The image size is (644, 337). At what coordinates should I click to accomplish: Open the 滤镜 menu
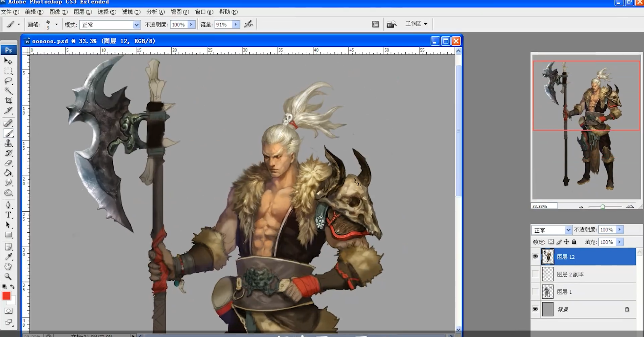pyautogui.click(x=131, y=12)
